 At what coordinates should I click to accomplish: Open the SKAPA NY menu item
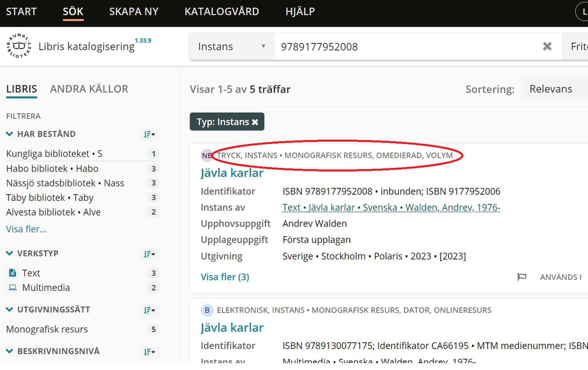click(x=134, y=11)
